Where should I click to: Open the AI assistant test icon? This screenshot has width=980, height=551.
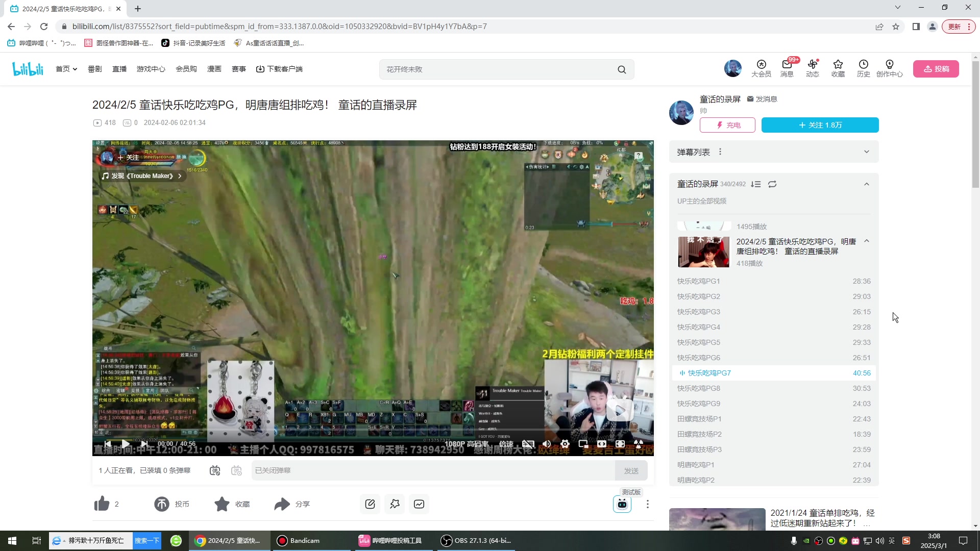pyautogui.click(x=622, y=504)
